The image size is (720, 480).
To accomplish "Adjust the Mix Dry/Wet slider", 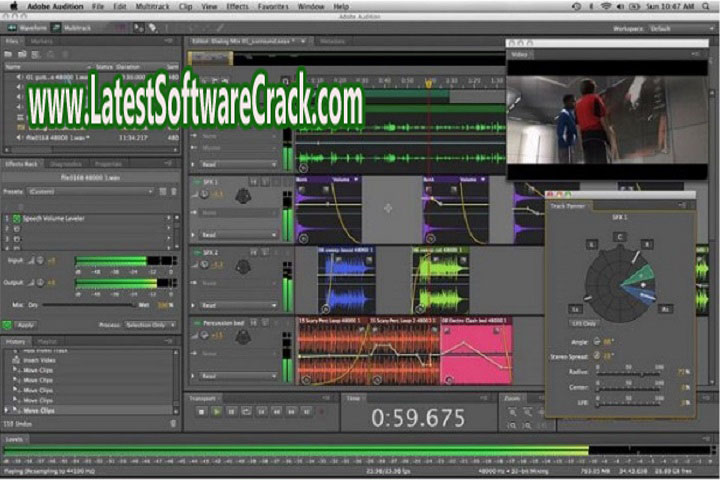I will 90,305.
